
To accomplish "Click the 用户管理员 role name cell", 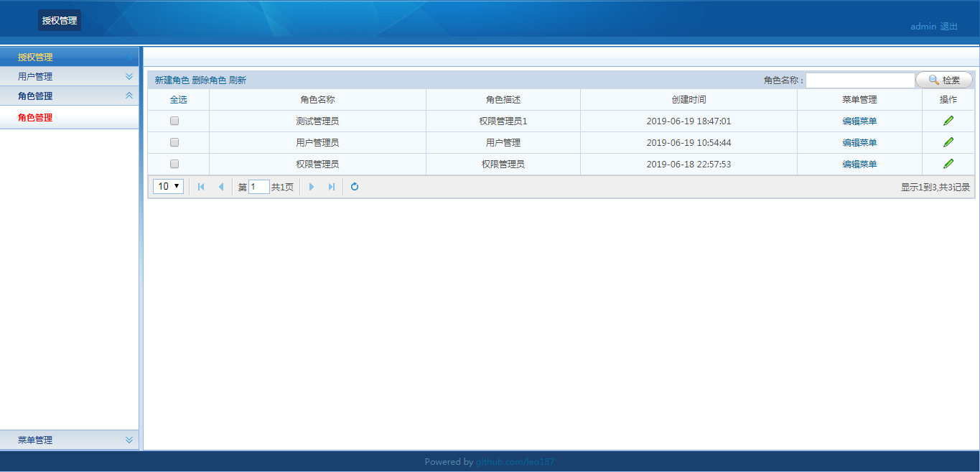I will point(317,143).
